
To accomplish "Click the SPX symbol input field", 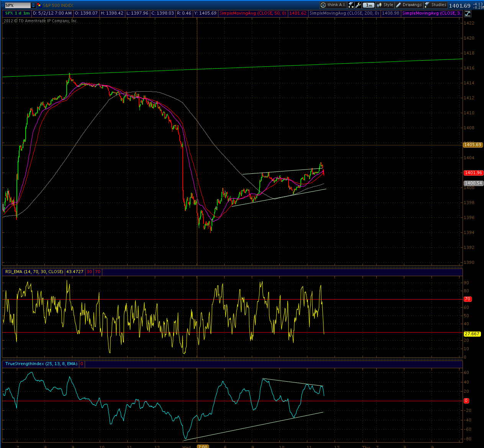I will 18,5.
